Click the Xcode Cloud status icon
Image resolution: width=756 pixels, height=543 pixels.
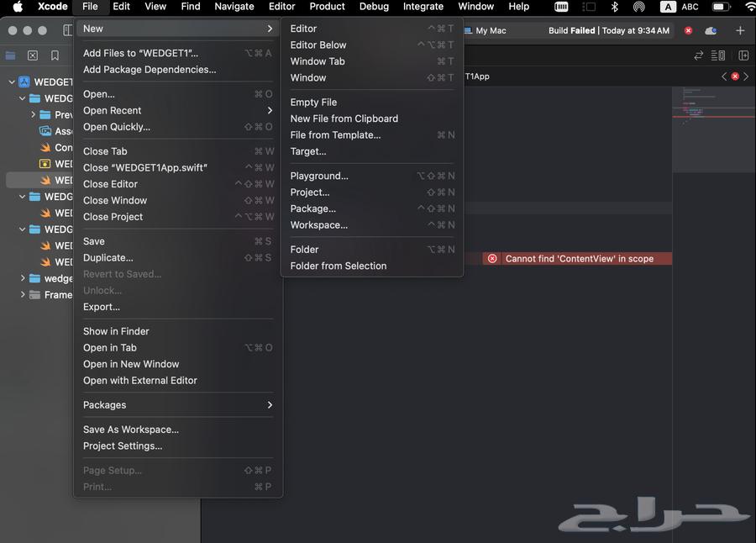[x=711, y=30]
